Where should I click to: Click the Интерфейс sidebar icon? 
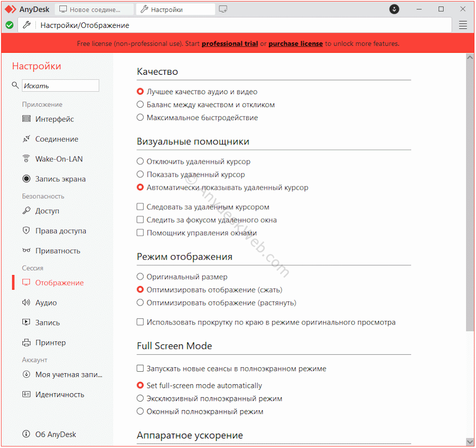pyautogui.click(x=26, y=119)
